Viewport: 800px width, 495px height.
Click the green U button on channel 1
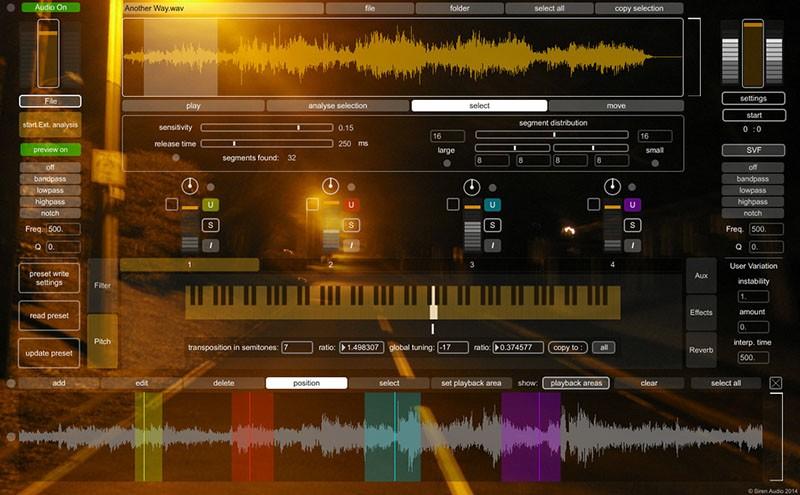pos(211,205)
